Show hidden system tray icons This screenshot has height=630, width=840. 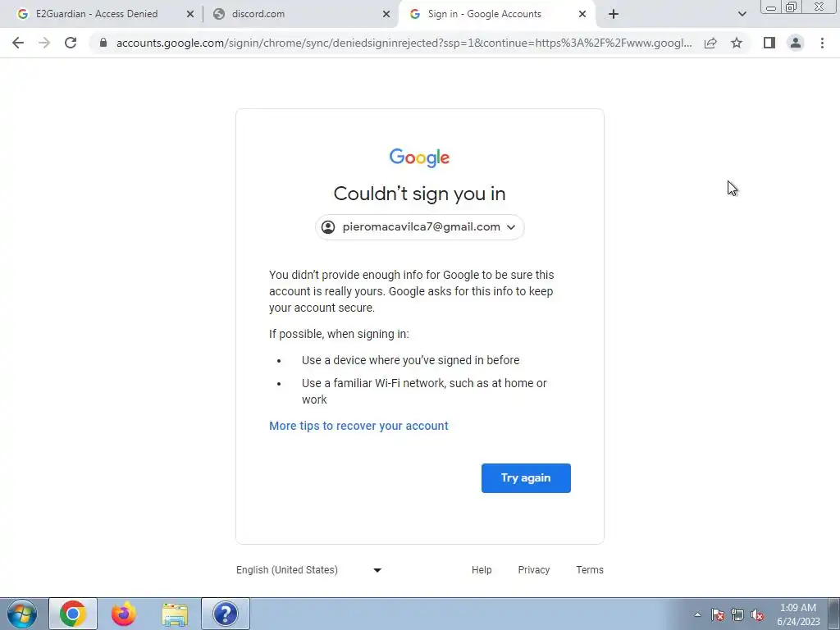click(x=697, y=614)
